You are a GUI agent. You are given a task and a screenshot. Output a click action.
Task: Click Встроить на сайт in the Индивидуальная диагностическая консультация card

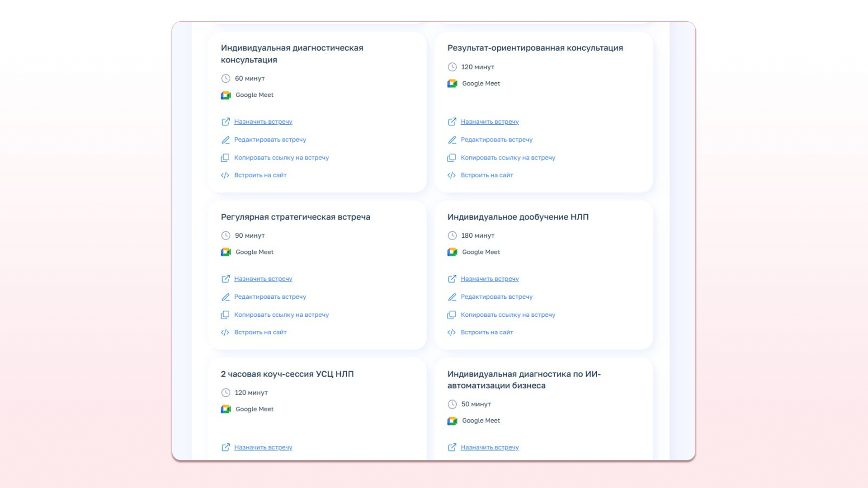click(260, 175)
